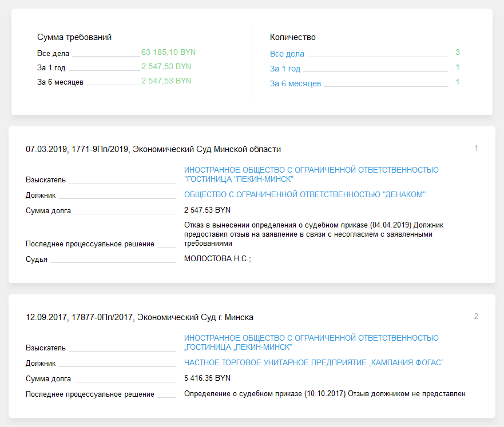Open the 'Все дела' link under Количество
The width and height of the screenshot is (504, 427).
point(287,54)
